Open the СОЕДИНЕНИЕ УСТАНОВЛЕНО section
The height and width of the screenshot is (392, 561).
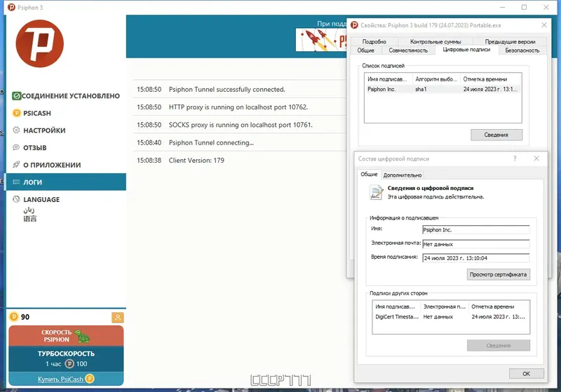tap(66, 96)
